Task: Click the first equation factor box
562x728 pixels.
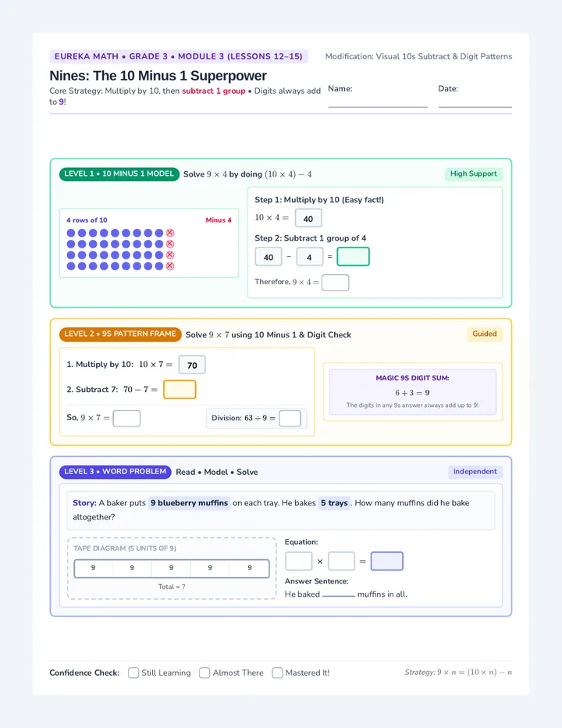Action: coord(298,561)
